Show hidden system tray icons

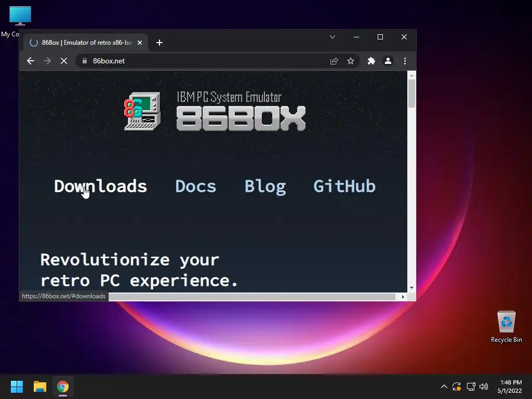click(444, 387)
